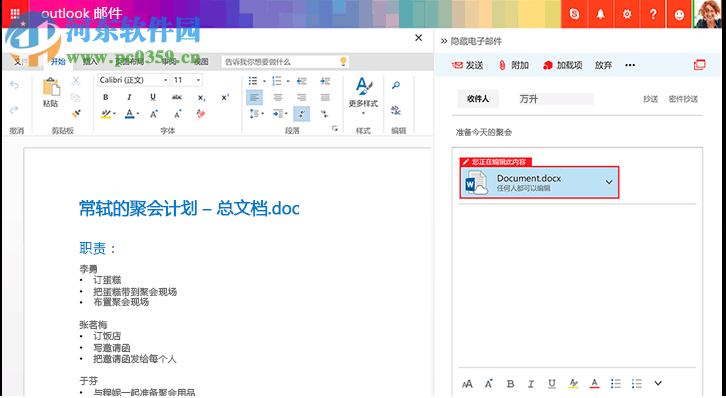Click the 万升 recipient field

pyautogui.click(x=556, y=99)
